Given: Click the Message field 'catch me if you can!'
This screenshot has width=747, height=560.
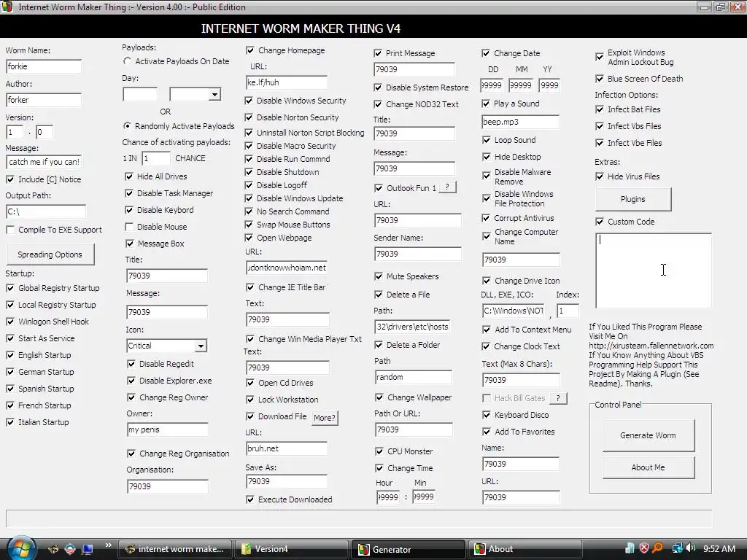Looking at the screenshot, I should (44, 162).
